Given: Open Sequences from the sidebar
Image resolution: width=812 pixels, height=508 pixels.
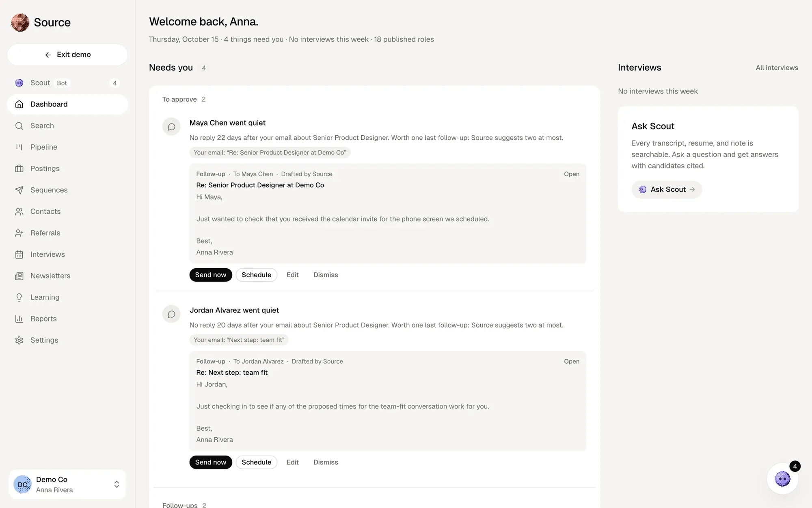Looking at the screenshot, I should pos(67,190).
